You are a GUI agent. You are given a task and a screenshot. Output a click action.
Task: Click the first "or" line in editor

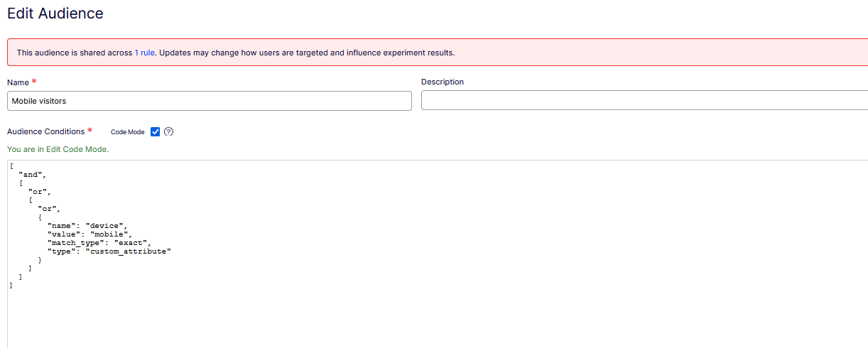[x=39, y=192]
